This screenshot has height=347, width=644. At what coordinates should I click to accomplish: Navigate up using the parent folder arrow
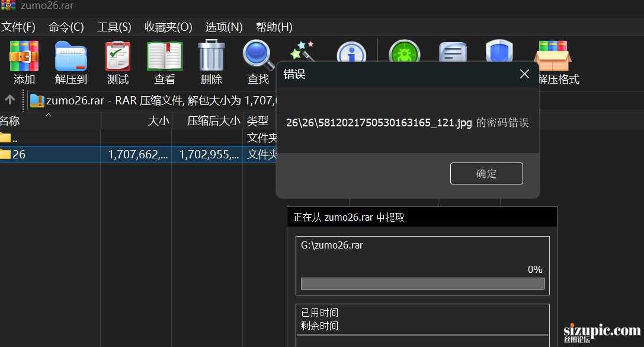[10, 100]
